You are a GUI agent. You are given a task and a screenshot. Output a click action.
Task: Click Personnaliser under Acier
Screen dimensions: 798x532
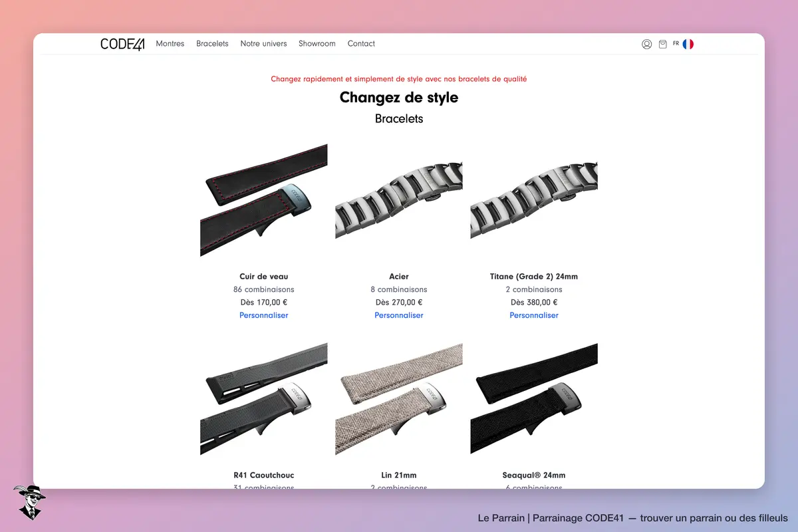399,315
